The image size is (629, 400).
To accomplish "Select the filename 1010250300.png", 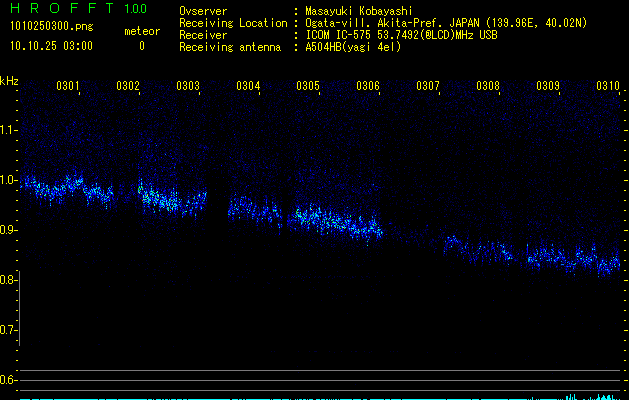I will tap(51, 27).
